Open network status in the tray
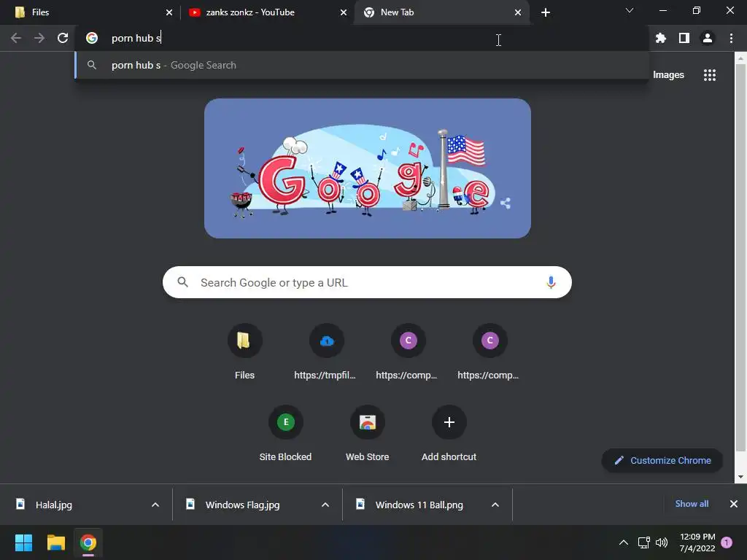This screenshot has height=560, width=747. [x=643, y=542]
